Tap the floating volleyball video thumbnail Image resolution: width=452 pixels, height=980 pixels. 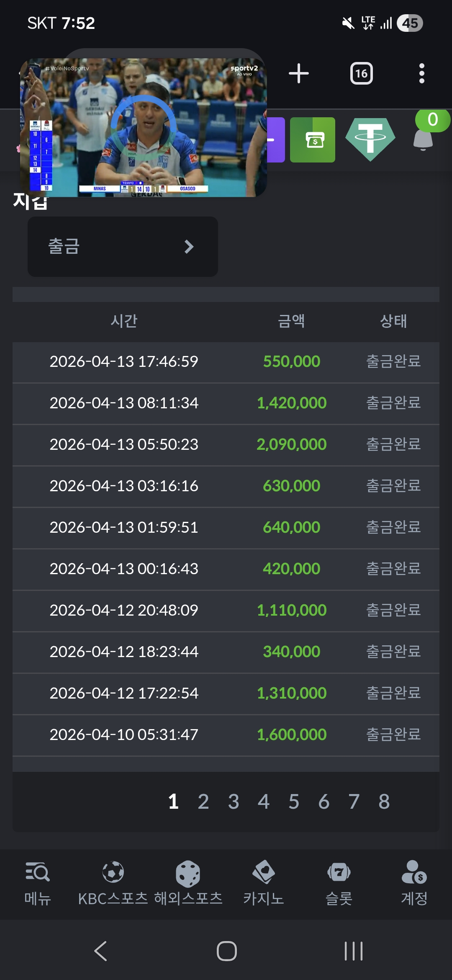144,128
